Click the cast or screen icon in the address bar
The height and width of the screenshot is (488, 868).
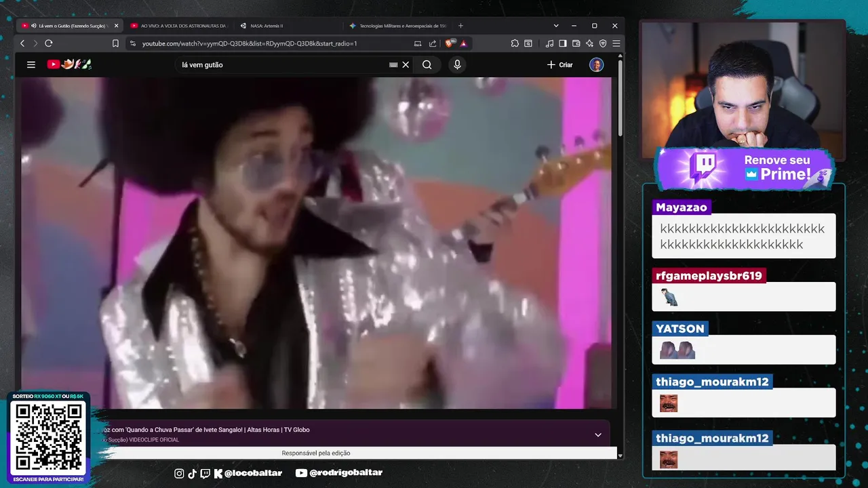(x=418, y=43)
